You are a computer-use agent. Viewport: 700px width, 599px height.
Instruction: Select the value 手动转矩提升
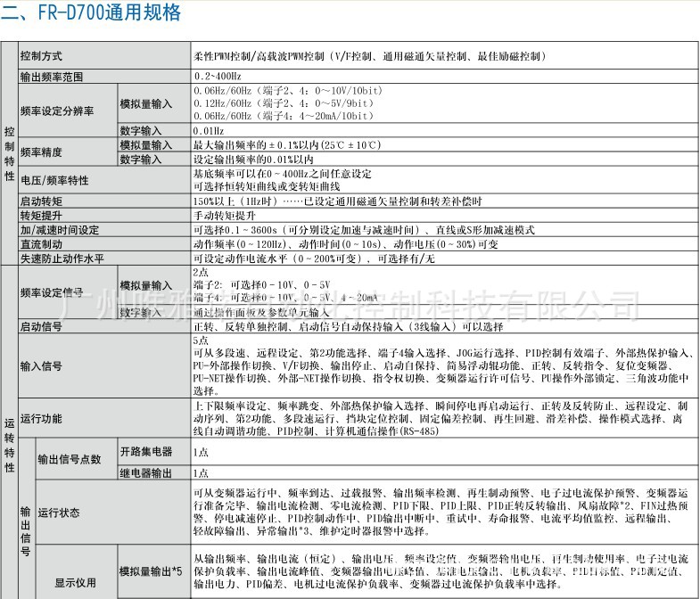coord(225,216)
